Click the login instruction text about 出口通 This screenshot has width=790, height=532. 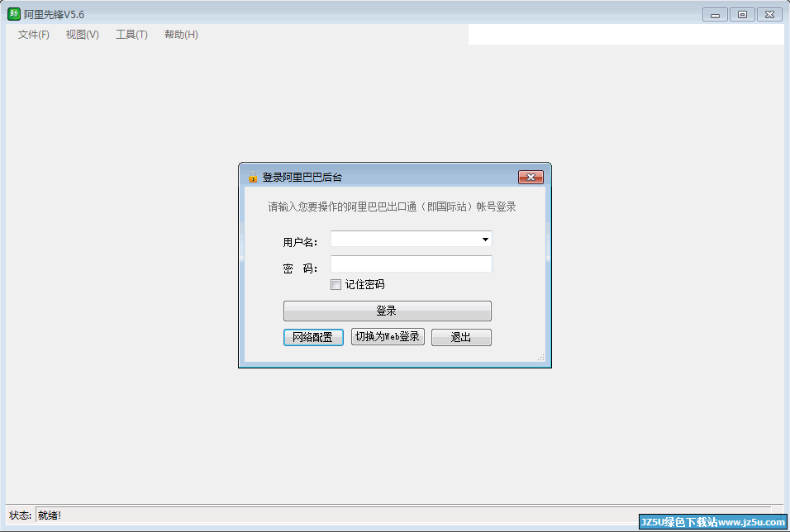click(x=392, y=207)
